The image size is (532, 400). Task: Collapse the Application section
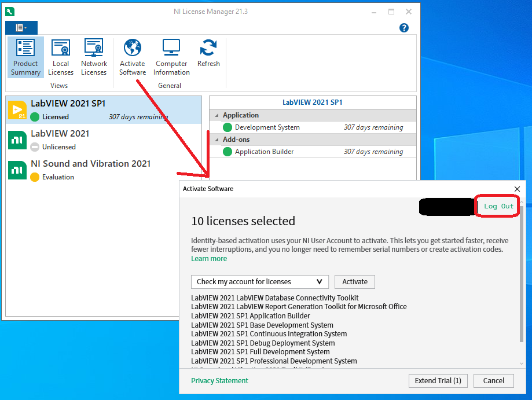(217, 115)
